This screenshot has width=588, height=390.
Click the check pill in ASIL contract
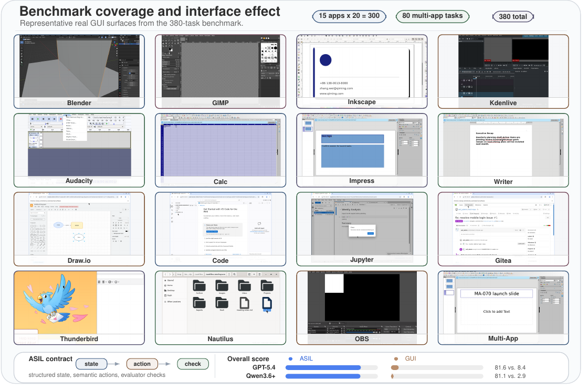click(x=193, y=364)
